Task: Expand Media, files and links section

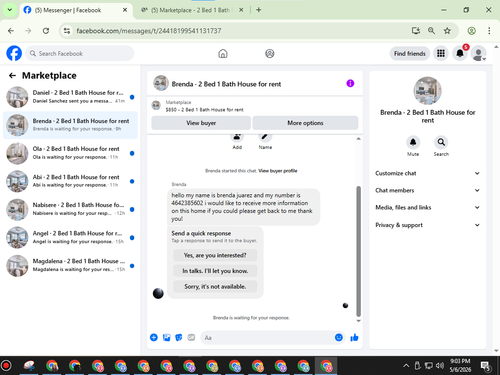Action: pyautogui.click(x=427, y=207)
